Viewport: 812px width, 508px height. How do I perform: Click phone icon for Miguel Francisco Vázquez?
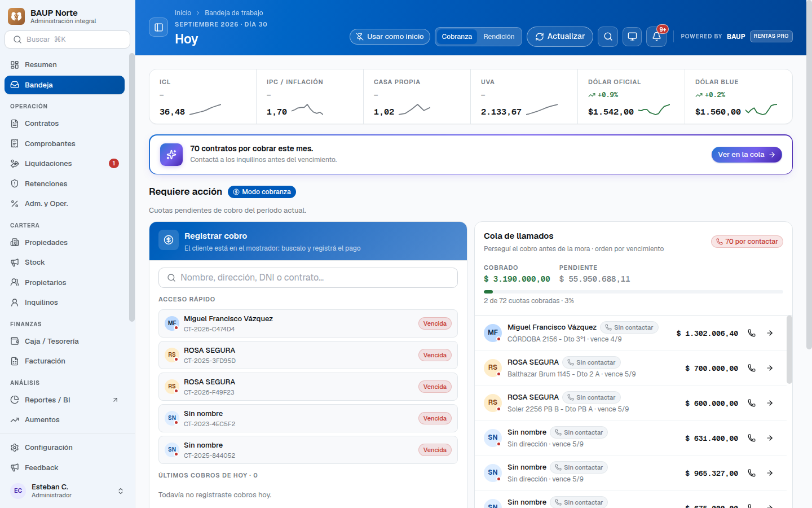coord(752,333)
